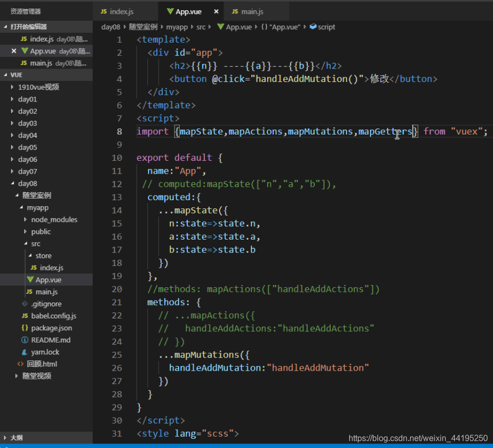Click the script symbol icon in breadcrumb
The height and width of the screenshot is (448, 493).
coord(313,27)
